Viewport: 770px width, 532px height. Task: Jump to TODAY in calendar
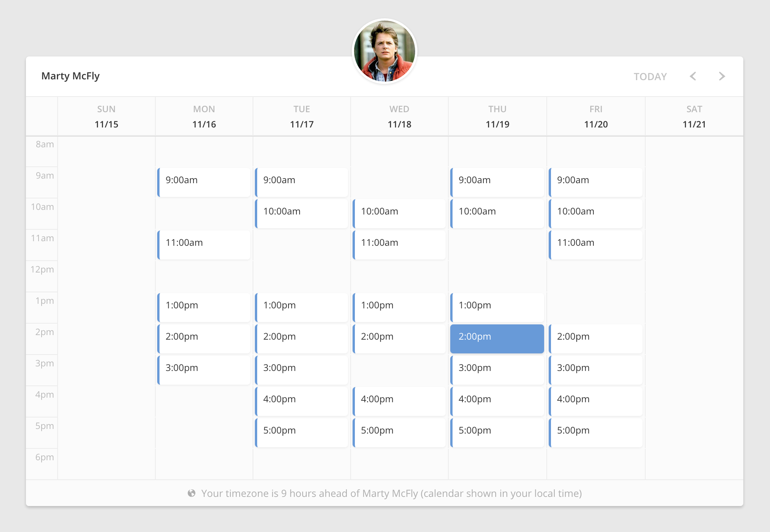point(650,77)
